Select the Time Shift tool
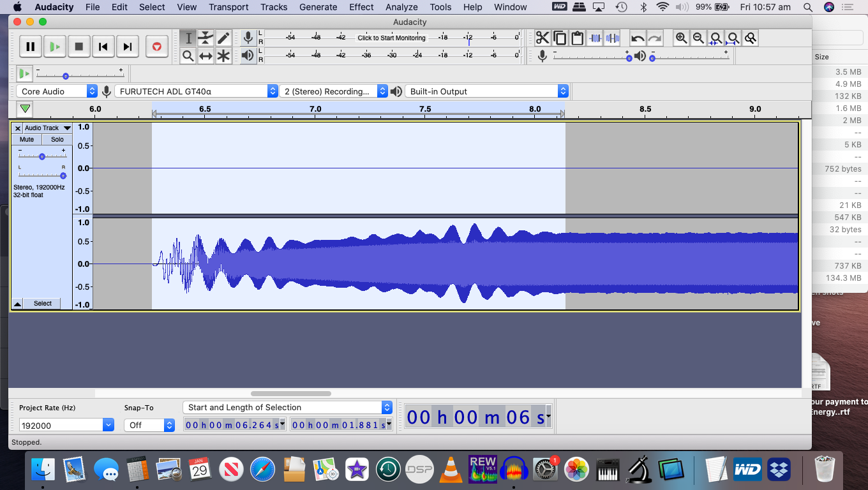The height and width of the screenshot is (490, 868). tap(206, 56)
